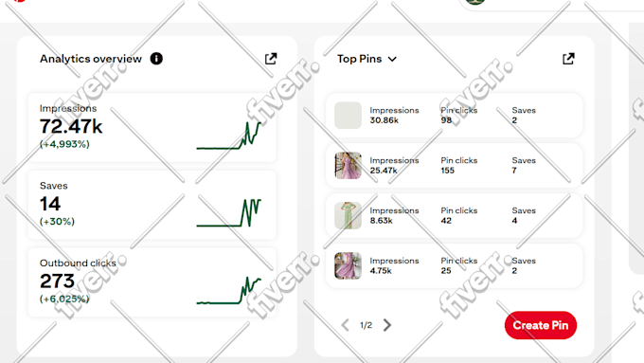Viewport: 644px width, 363px height.
Task: Click the Saves sparkline chart
Action: click(x=229, y=213)
